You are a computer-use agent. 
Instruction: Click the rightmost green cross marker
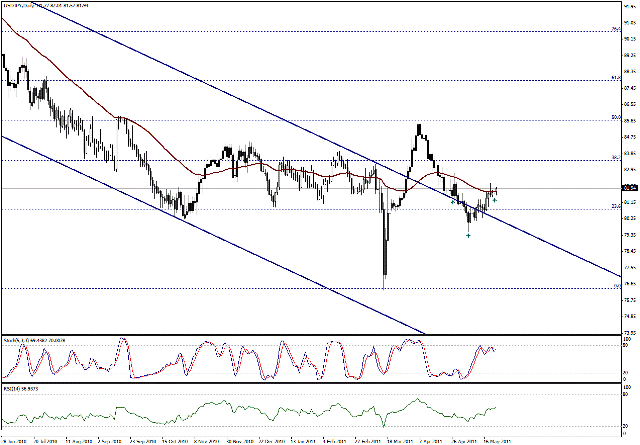point(494,201)
